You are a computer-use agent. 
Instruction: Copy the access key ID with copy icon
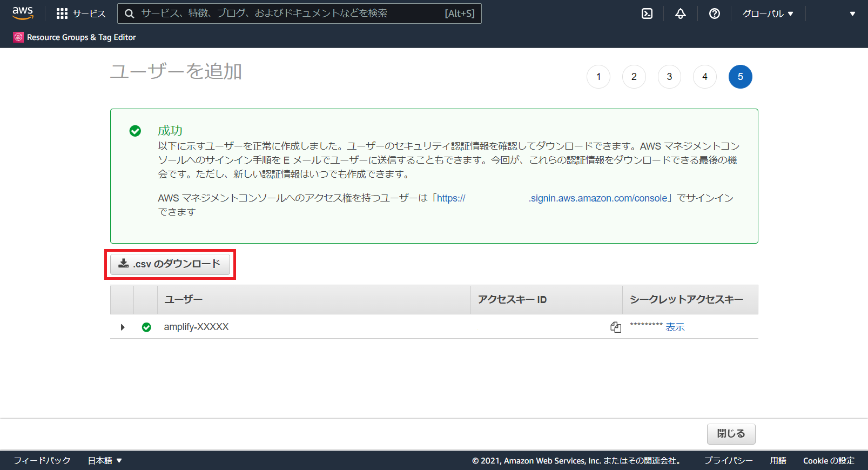pyautogui.click(x=615, y=327)
